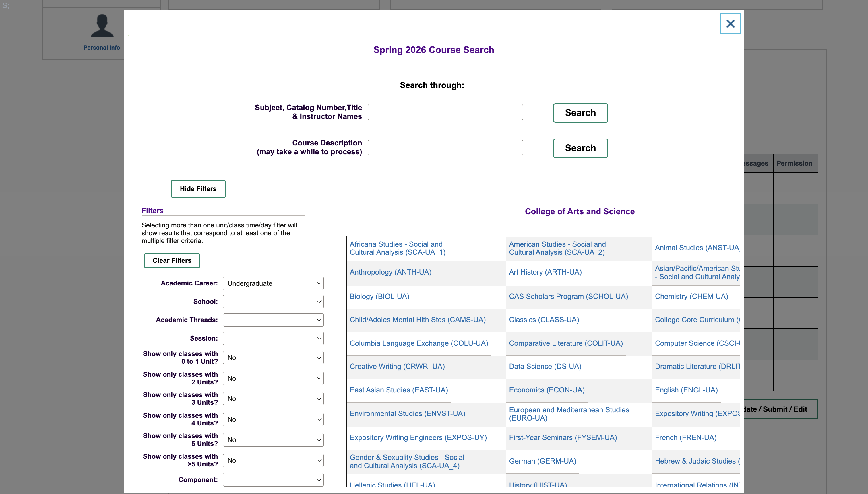Open the Component dropdown

(x=273, y=479)
